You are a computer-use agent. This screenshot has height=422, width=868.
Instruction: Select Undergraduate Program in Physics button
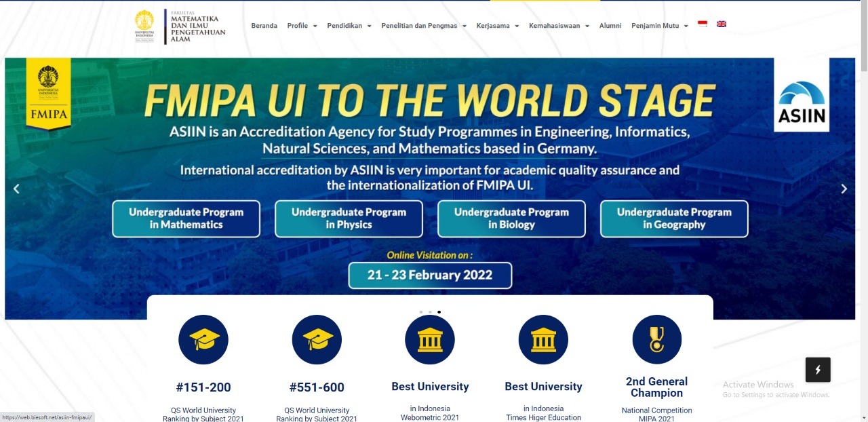click(x=349, y=218)
